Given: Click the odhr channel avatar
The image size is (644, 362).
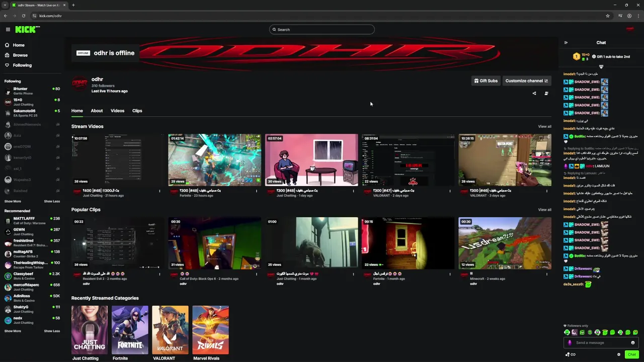Looking at the screenshot, I should coord(79,83).
